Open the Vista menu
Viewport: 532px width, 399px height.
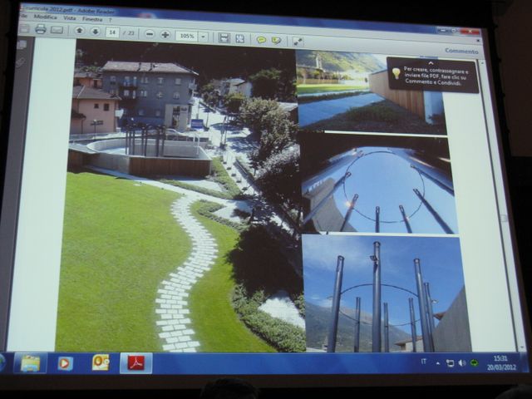point(70,18)
